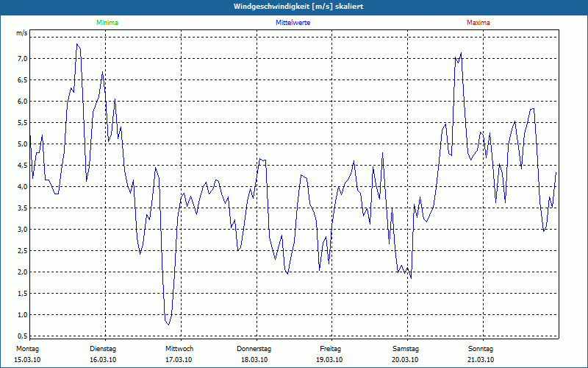The image size is (588, 368).
Task: Click the Sonntag day label
Action: coord(481,349)
